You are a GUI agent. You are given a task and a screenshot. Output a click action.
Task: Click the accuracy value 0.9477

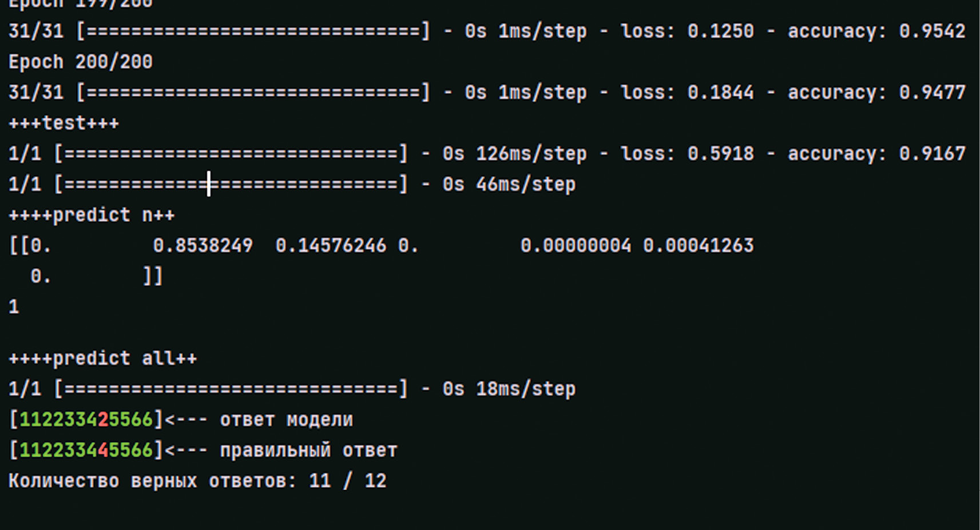932,93
